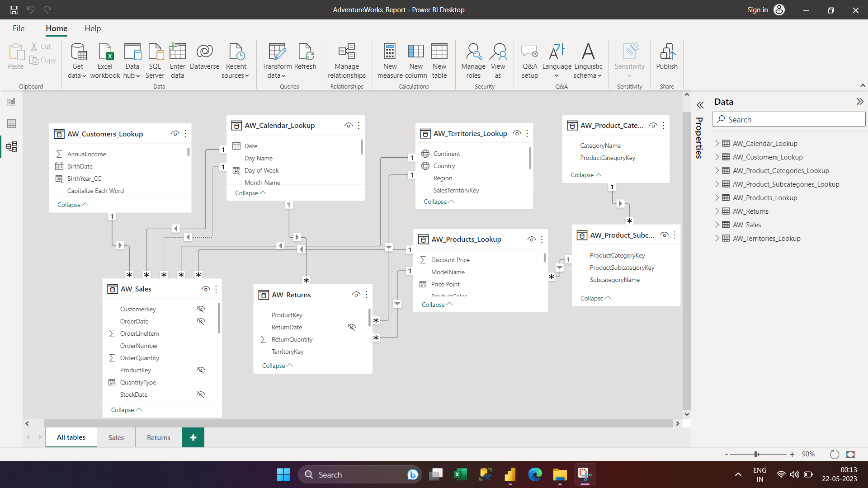Switch to Returns layout tab
Viewport: 868px width, 488px height.
point(159,437)
